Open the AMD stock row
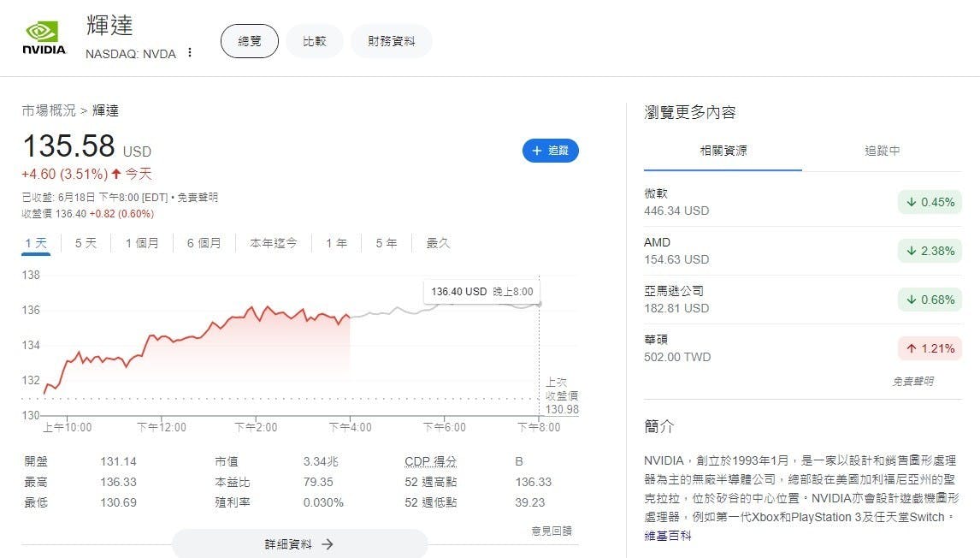Screen dimensions: 980x558 (802, 251)
